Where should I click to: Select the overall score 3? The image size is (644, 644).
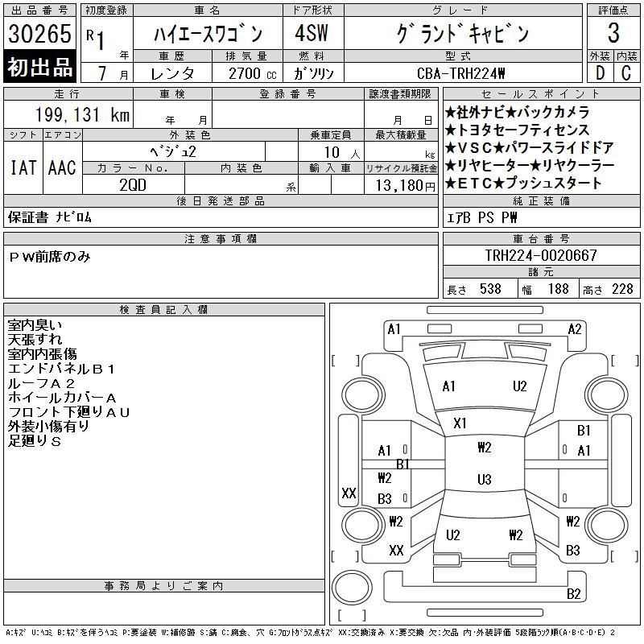coord(613,33)
